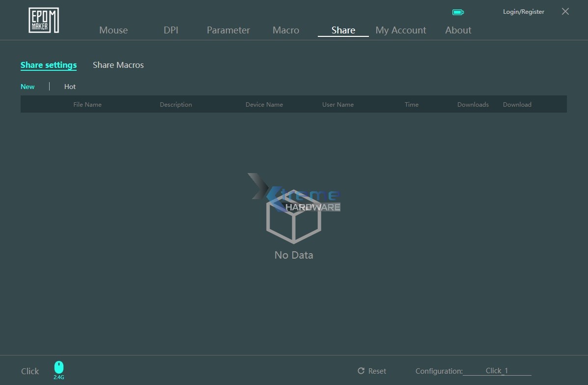Image resolution: width=588 pixels, height=385 pixels.
Task: Click the Reset refresh icon
Action: coord(362,371)
